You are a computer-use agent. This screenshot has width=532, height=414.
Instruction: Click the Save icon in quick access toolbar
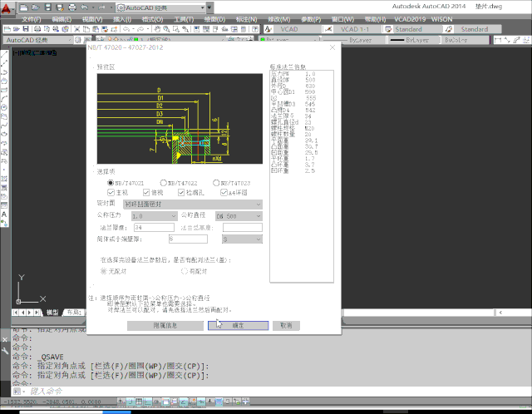pos(49,7)
